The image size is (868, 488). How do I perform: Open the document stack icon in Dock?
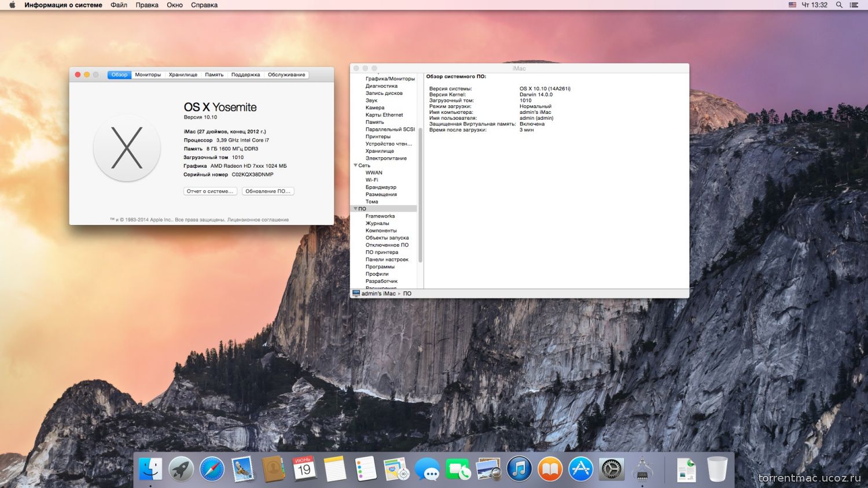pos(687,469)
